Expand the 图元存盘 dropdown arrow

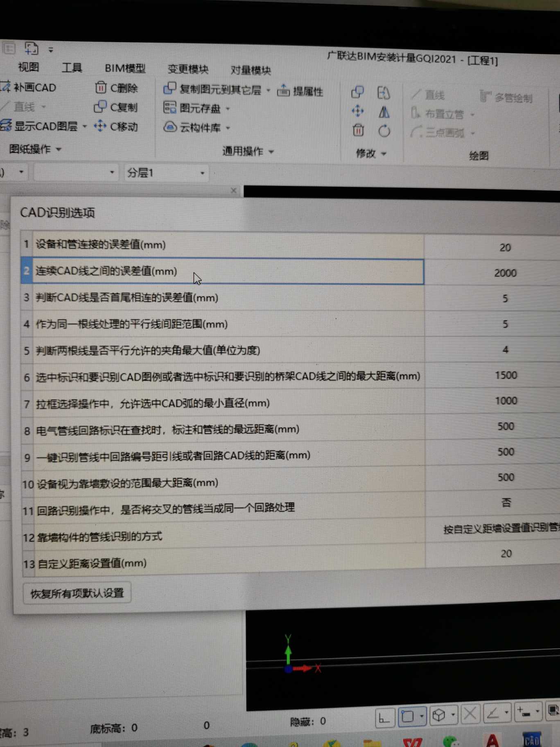click(228, 109)
